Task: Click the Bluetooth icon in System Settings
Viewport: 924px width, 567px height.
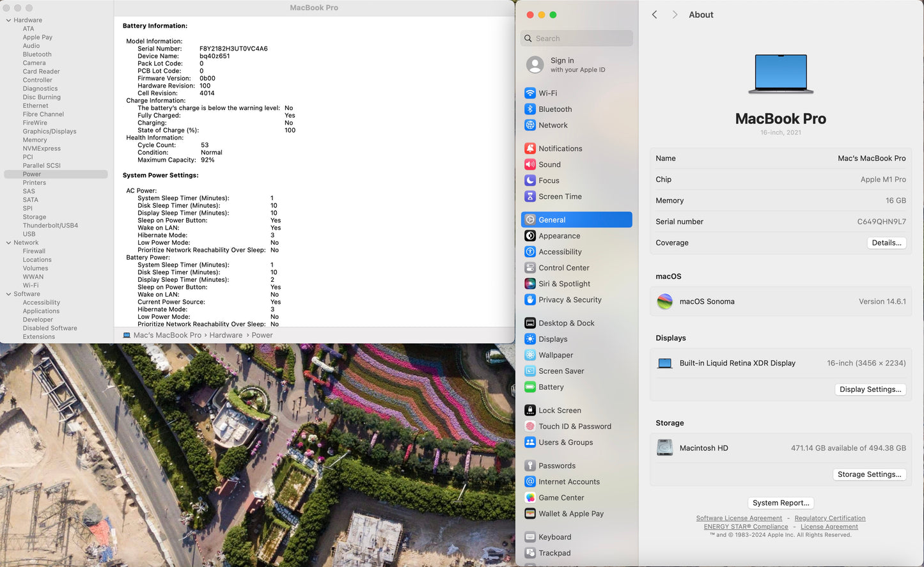Action: [530, 109]
